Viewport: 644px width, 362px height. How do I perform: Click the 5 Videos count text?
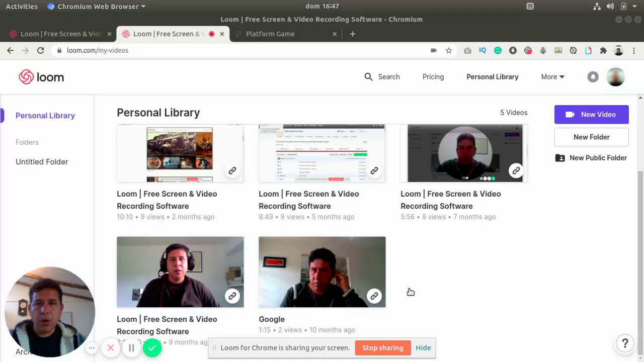point(514,113)
